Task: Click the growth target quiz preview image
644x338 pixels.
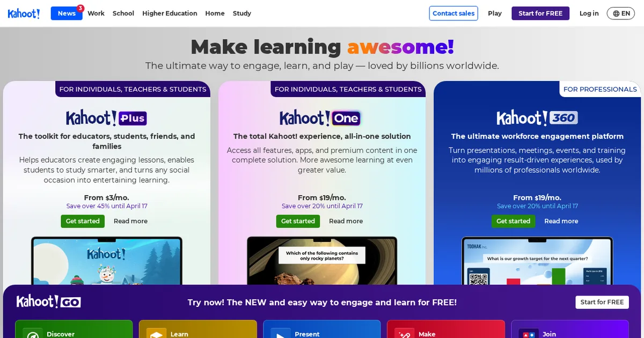Action: (x=537, y=261)
